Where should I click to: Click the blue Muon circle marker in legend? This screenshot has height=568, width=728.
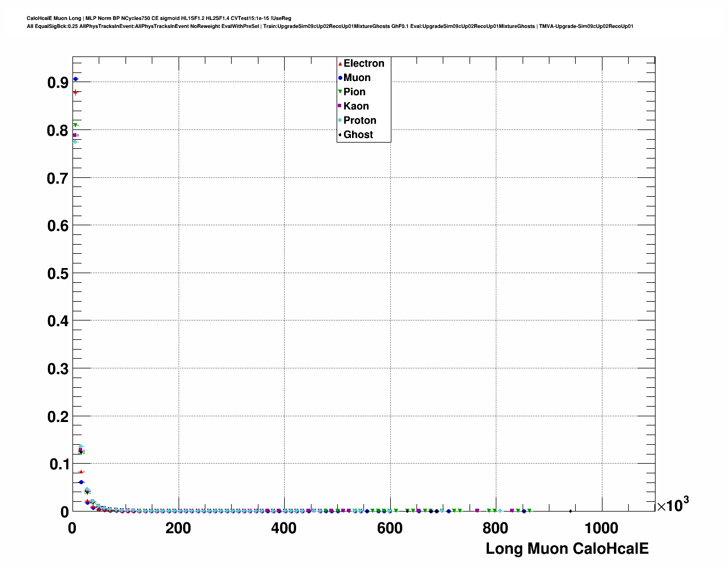click(x=340, y=78)
